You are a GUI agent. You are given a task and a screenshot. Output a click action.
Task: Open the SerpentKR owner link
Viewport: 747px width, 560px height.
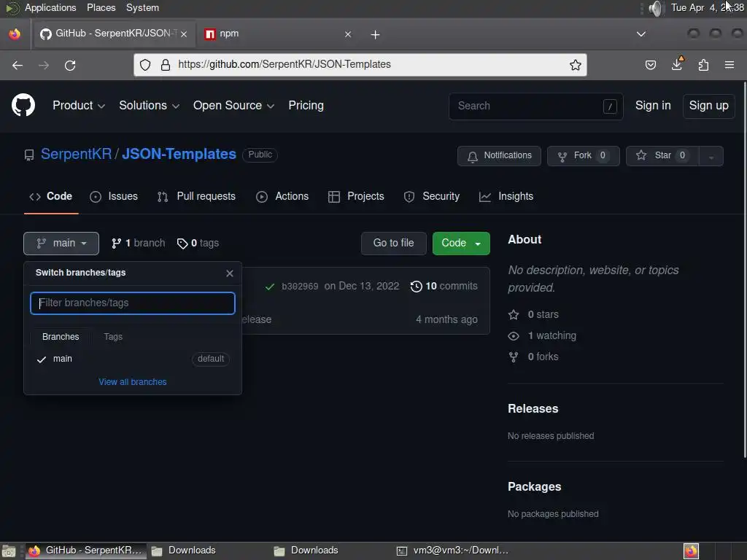tap(76, 155)
